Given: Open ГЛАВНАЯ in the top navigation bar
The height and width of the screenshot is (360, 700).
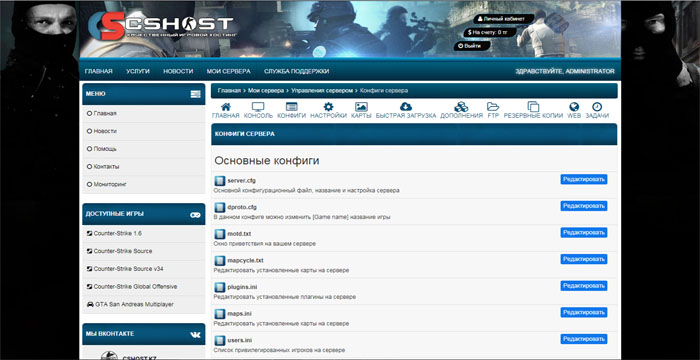Looking at the screenshot, I should point(99,71).
